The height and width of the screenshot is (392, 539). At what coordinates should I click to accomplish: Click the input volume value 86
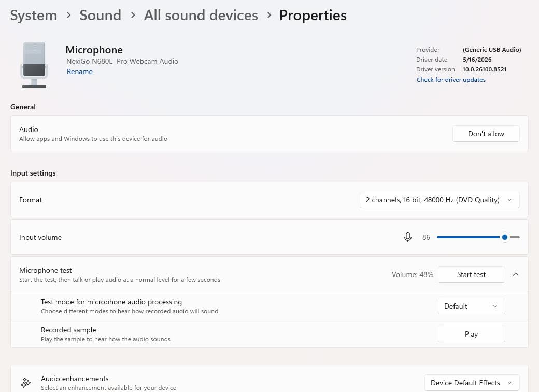pyautogui.click(x=426, y=237)
